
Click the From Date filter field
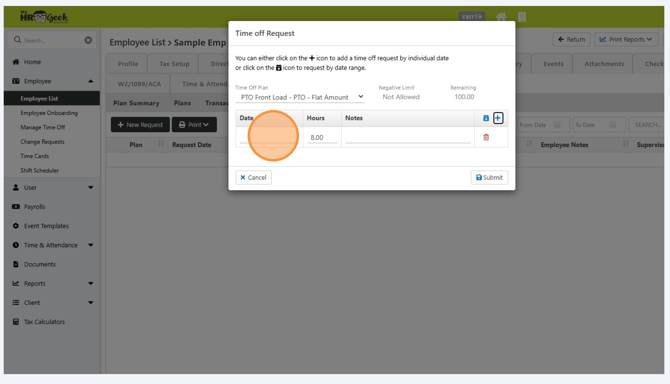coord(543,125)
